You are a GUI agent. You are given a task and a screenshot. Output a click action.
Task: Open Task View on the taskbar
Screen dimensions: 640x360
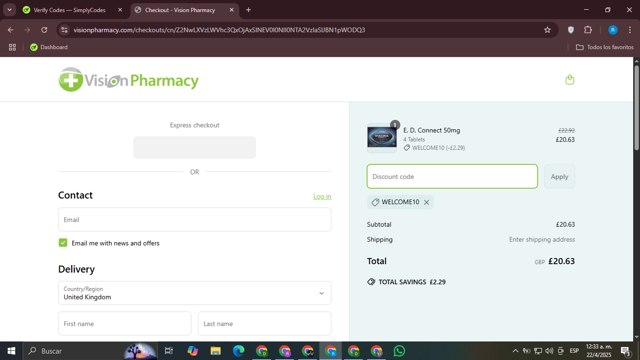(x=169, y=351)
